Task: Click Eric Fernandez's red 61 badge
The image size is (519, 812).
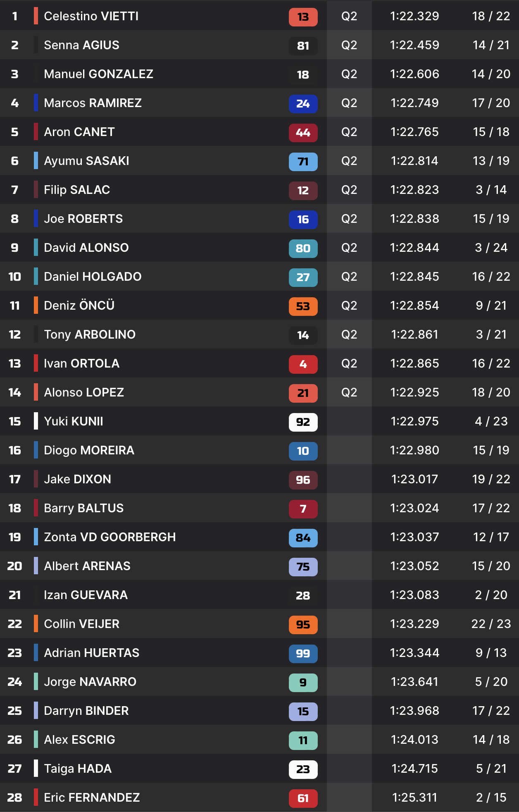Action: pyautogui.click(x=303, y=798)
